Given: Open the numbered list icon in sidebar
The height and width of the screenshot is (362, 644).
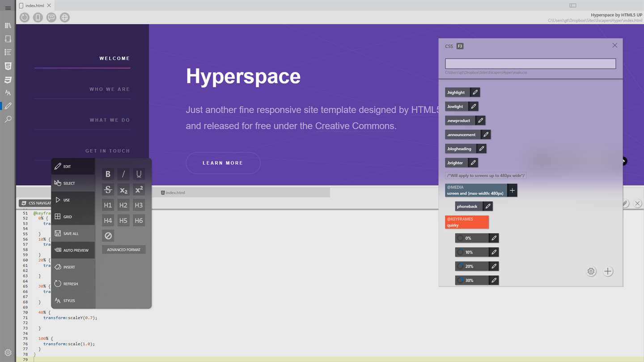Looking at the screenshot, I should 8,52.
